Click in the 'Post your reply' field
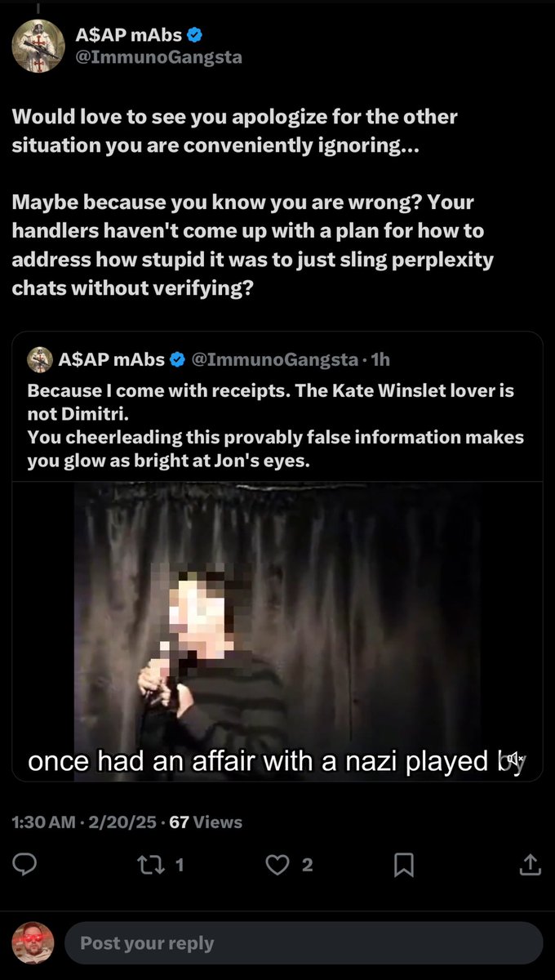The width and height of the screenshot is (555, 980). click(x=302, y=943)
